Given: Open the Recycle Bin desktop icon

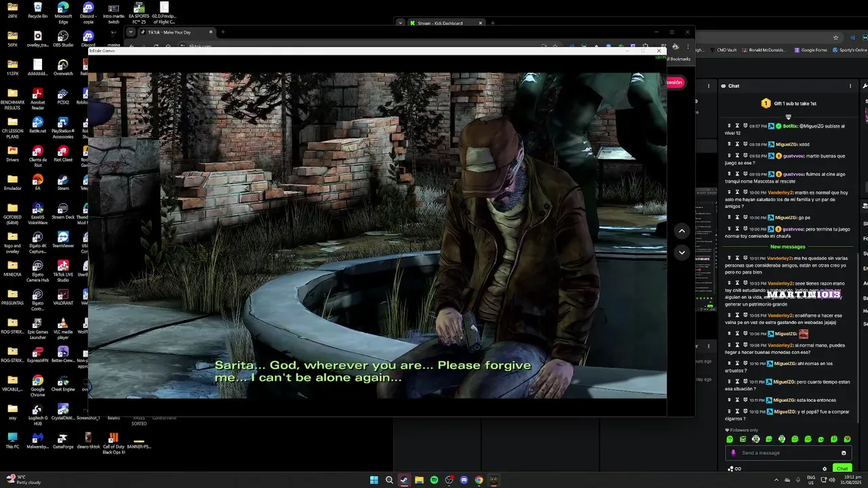Looking at the screenshot, I should 37,10.
